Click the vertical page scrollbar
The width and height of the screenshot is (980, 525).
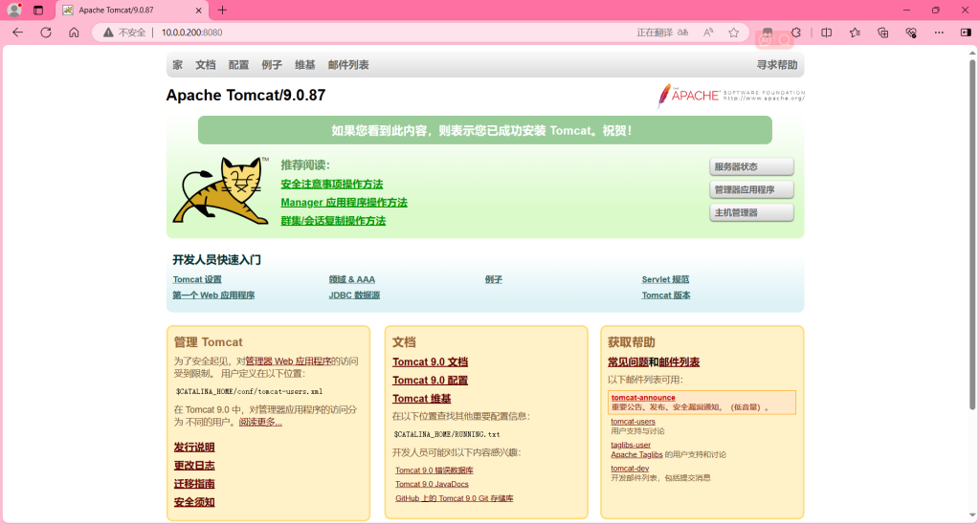(x=972, y=234)
